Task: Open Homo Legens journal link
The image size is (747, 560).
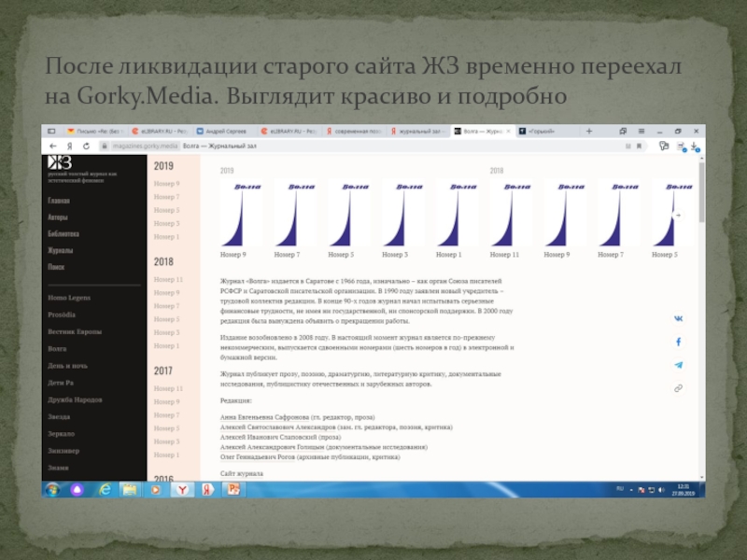Action: click(69, 298)
